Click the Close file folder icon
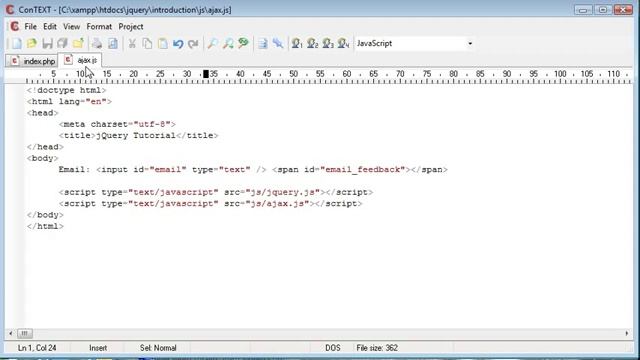This screenshot has height=360, width=640. click(x=78, y=43)
